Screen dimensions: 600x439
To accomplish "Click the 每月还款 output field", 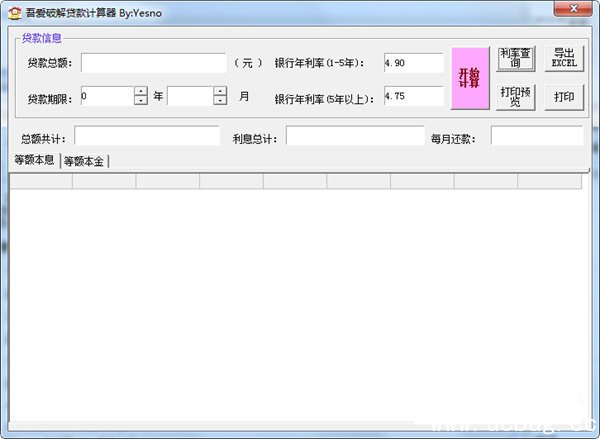I will point(535,136).
